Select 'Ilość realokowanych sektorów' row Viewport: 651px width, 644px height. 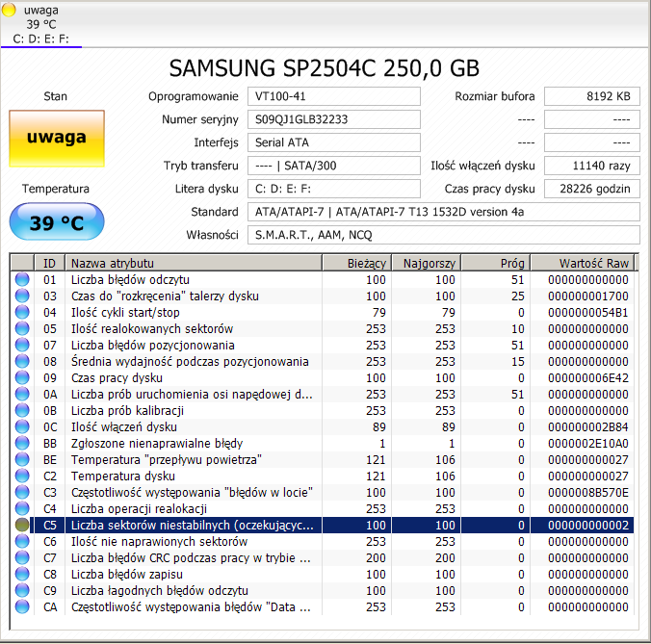click(x=323, y=328)
